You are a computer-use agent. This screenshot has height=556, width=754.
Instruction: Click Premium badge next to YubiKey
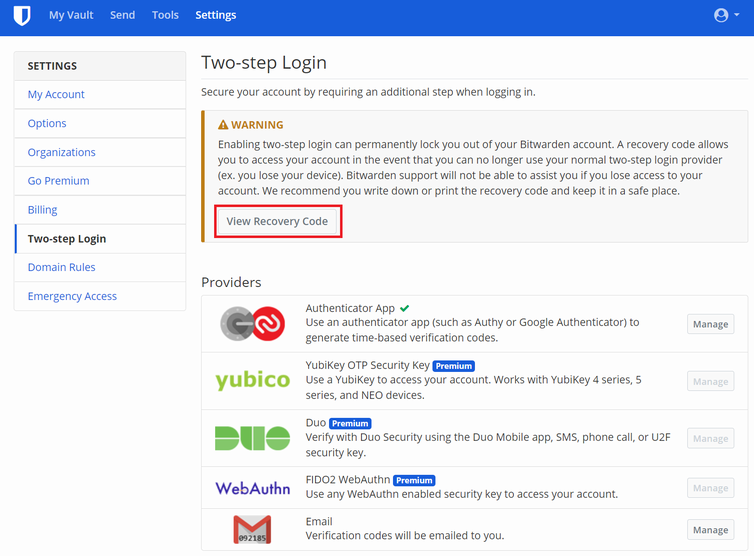click(x=453, y=366)
